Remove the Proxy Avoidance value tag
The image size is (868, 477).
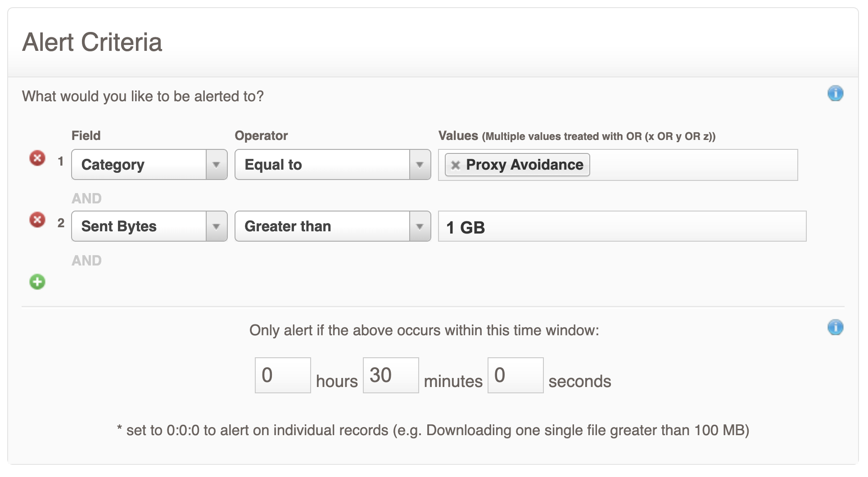[x=456, y=165]
